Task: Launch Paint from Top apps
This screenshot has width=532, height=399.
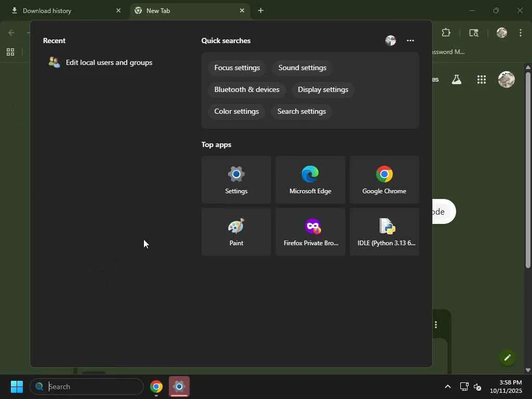Action: tap(236, 232)
